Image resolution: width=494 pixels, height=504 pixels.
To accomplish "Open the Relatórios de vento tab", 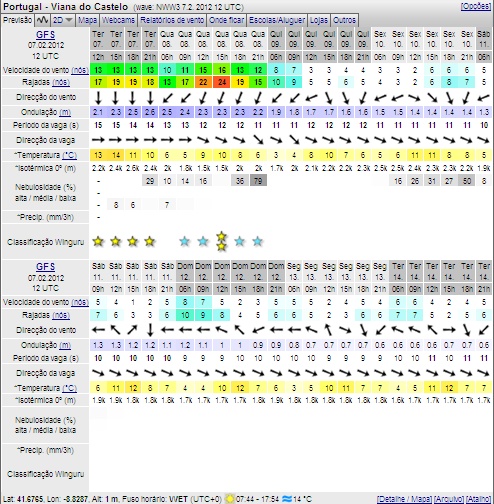I will 172,20.
